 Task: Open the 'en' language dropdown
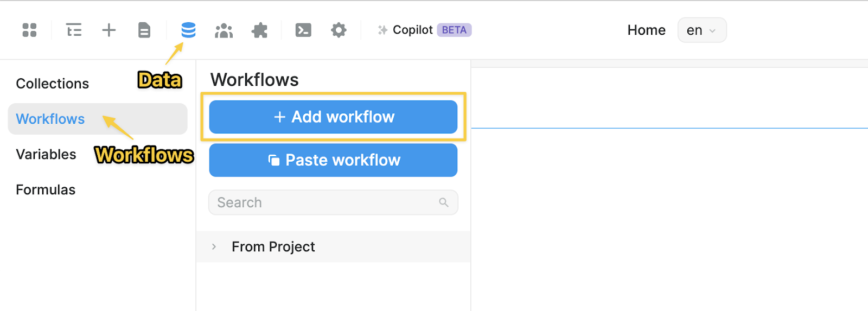tap(701, 30)
